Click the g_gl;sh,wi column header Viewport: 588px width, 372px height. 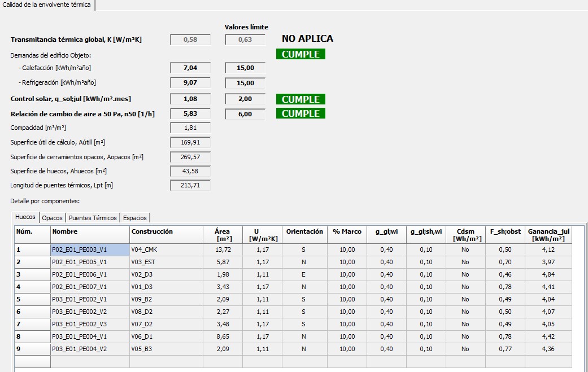click(x=426, y=235)
